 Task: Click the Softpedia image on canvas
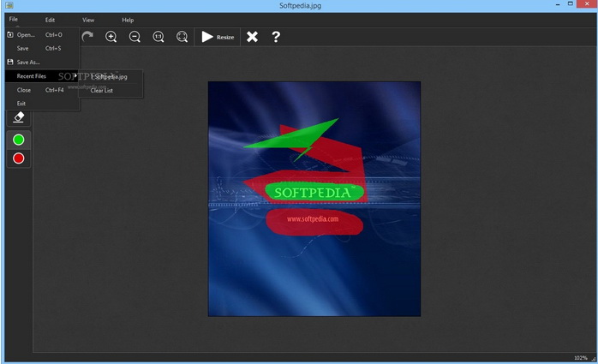click(x=314, y=199)
